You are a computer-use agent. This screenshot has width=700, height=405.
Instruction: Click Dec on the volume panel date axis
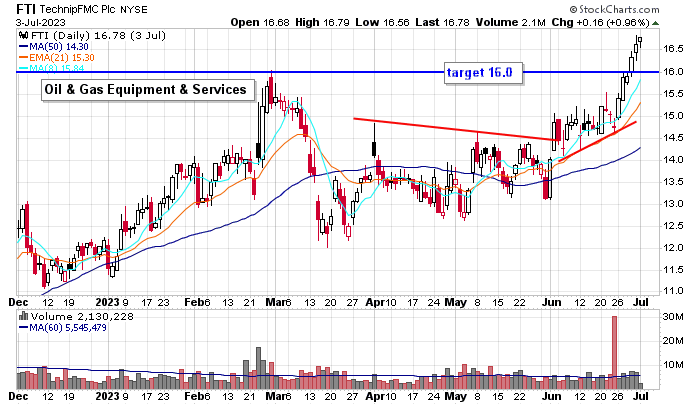[x=18, y=396]
